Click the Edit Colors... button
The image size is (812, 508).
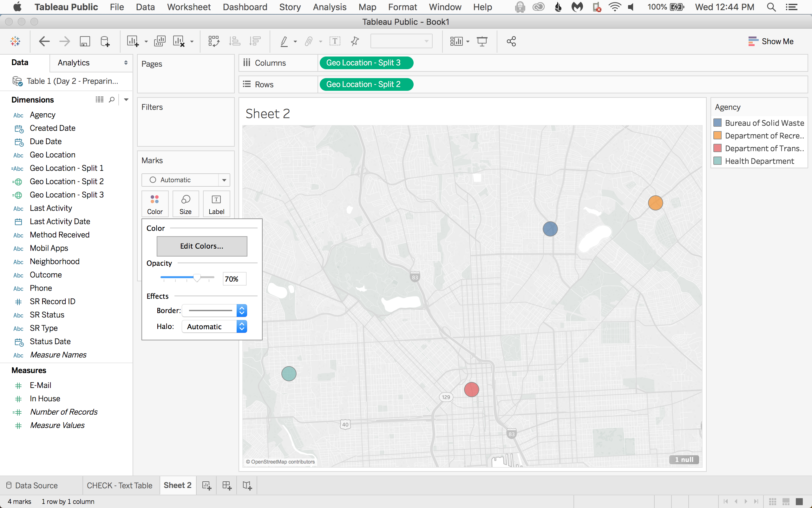(202, 246)
